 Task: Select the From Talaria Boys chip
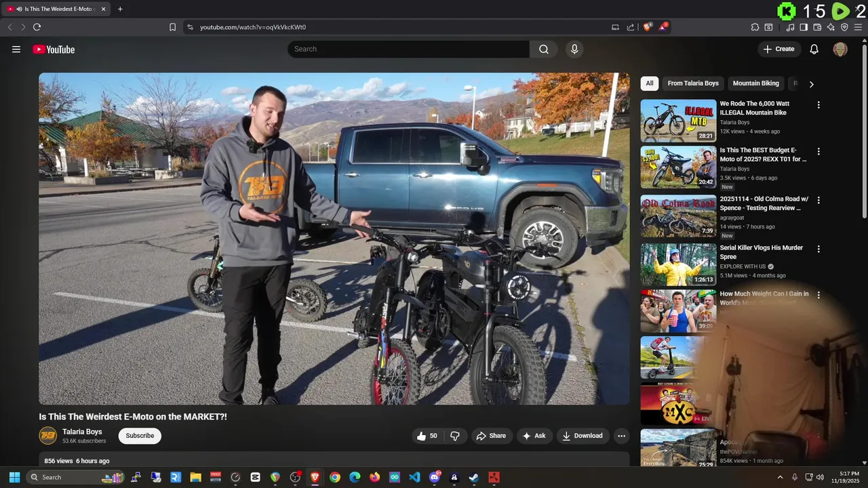[693, 83]
